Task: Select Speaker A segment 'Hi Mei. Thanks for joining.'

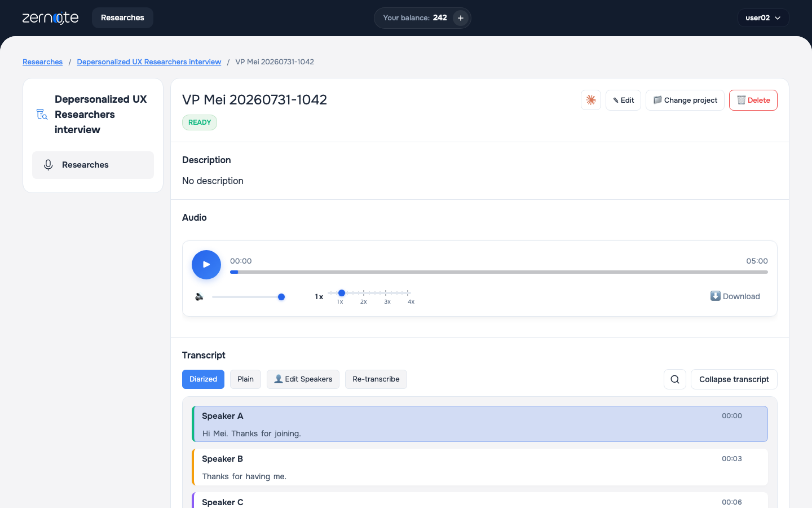Action: (480, 424)
